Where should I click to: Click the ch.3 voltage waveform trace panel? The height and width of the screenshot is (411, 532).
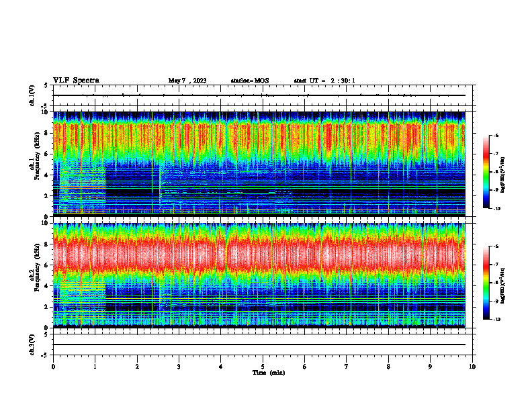coord(263,345)
